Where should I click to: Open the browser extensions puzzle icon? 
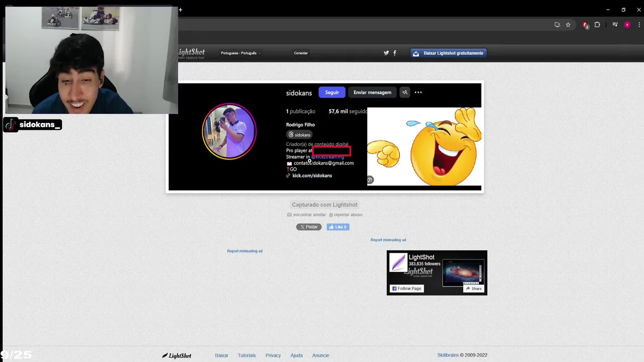(597, 25)
